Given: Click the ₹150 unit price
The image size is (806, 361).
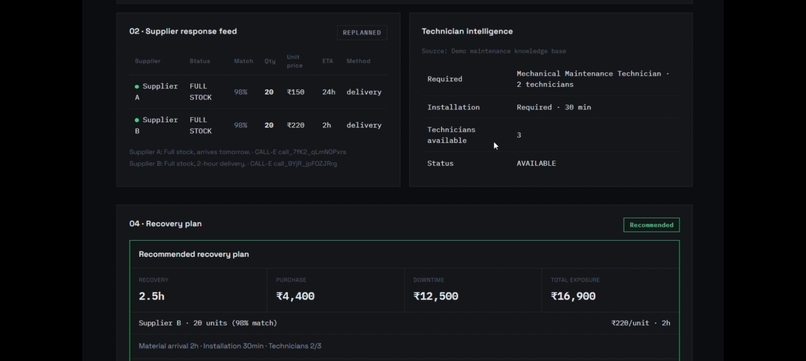Looking at the screenshot, I should pyautogui.click(x=296, y=92).
